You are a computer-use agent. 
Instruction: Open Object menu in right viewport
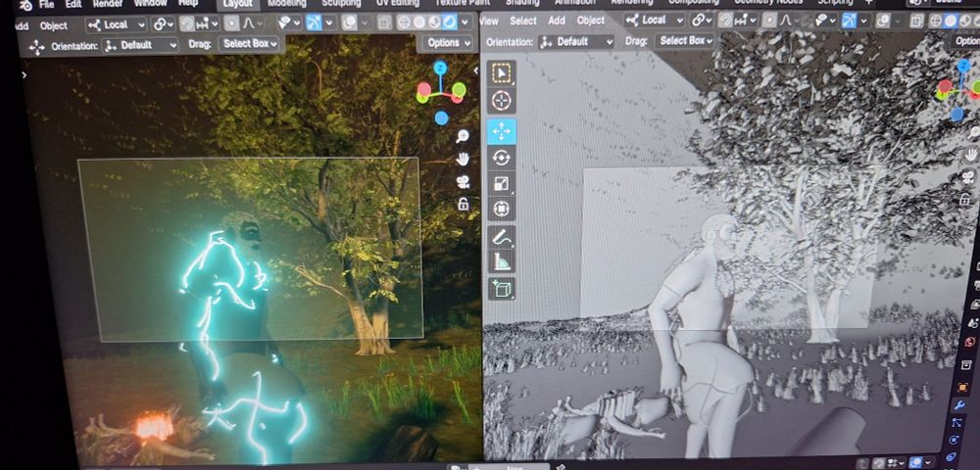tap(591, 21)
